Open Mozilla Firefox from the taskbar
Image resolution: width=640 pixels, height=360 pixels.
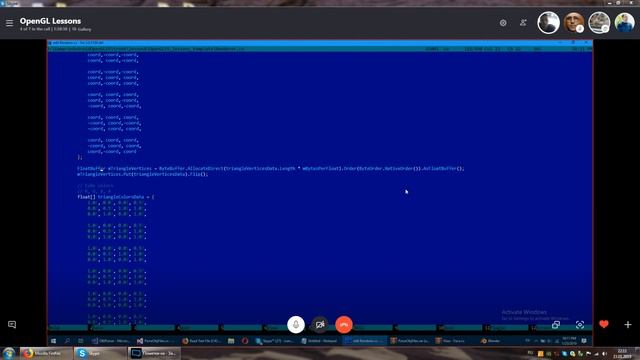(46, 353)
